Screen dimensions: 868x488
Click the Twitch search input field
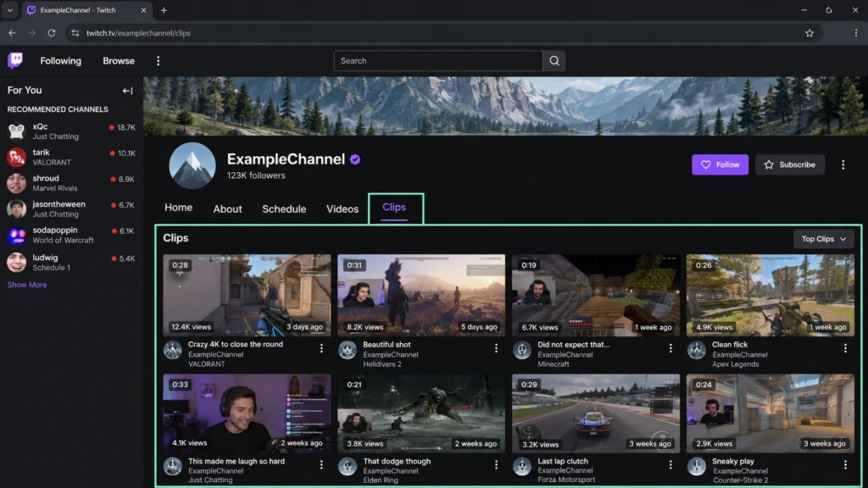pos(438,61)
